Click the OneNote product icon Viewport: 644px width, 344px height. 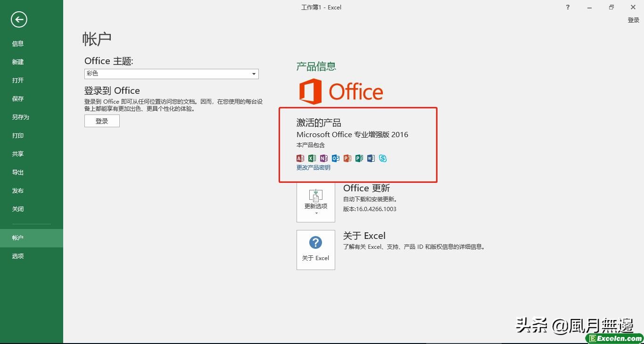pos(324,158)
